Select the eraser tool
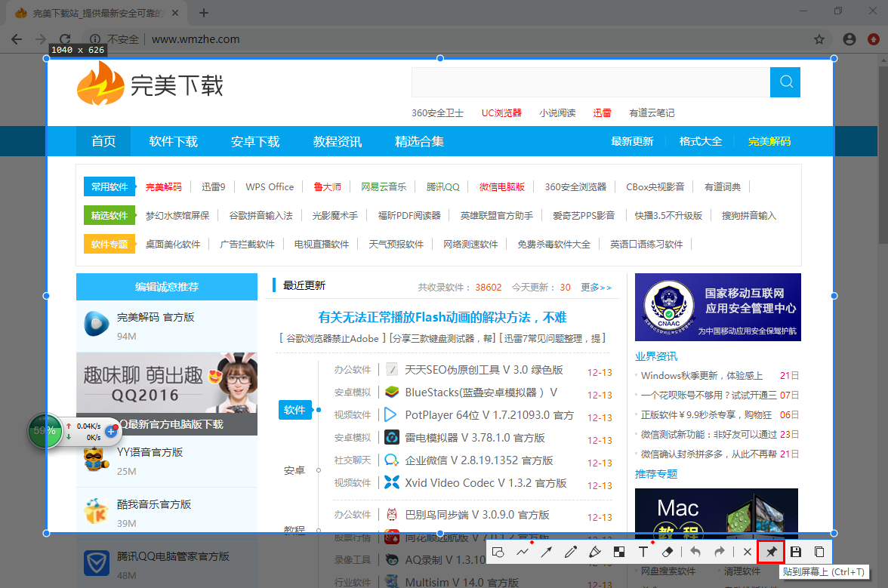888x588 pixels. click(668, 552)
